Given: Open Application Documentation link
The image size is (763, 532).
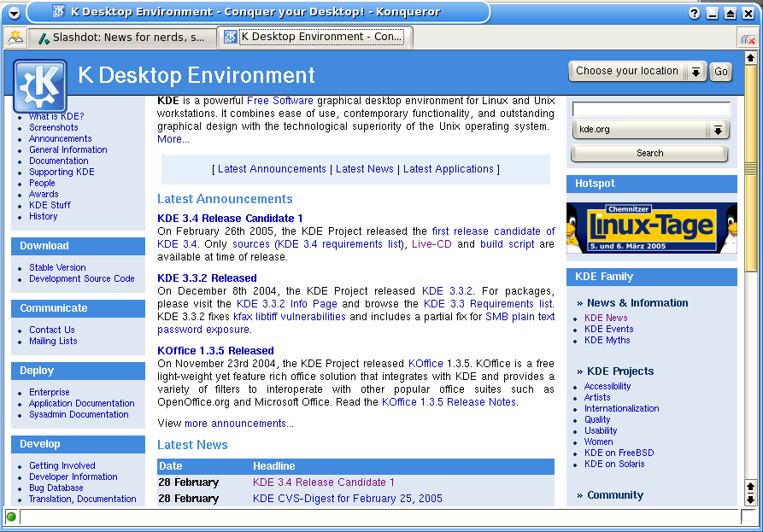Looking at the screenshot, I should tap(82, 403).
